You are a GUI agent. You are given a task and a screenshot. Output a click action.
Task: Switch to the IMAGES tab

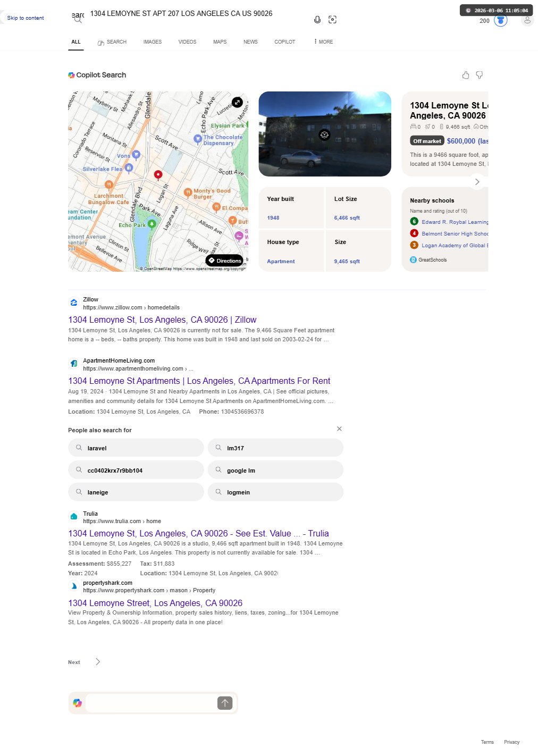coord(153,42)
